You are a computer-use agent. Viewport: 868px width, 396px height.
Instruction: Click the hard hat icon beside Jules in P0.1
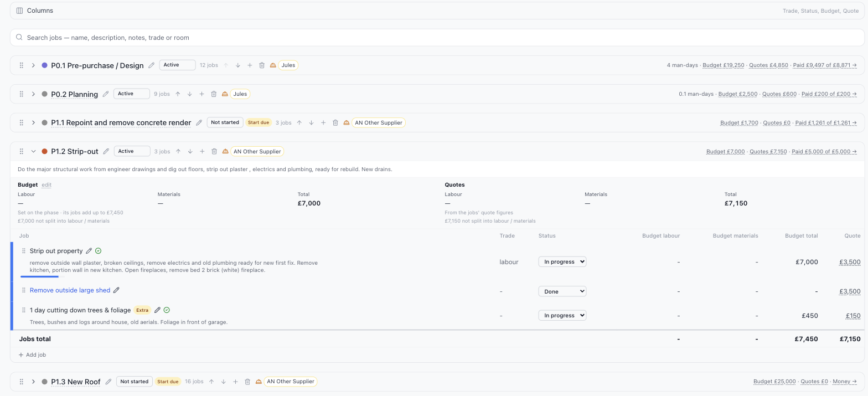click(273, 65)
